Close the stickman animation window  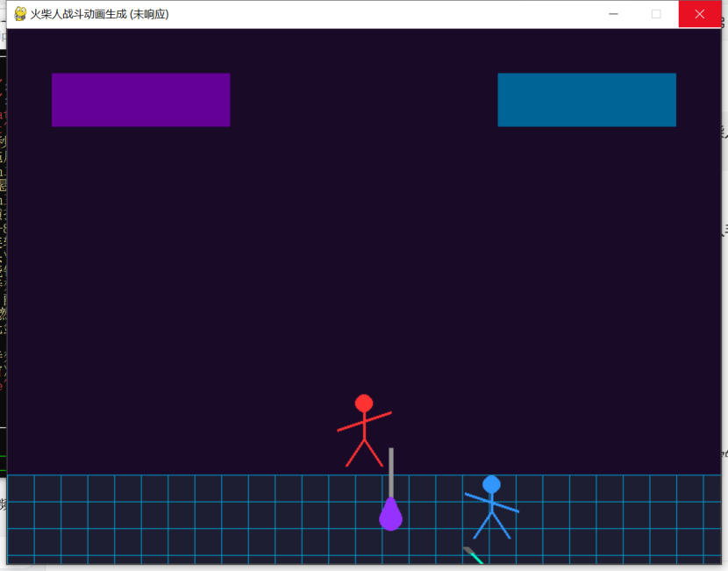coord(700,14)
